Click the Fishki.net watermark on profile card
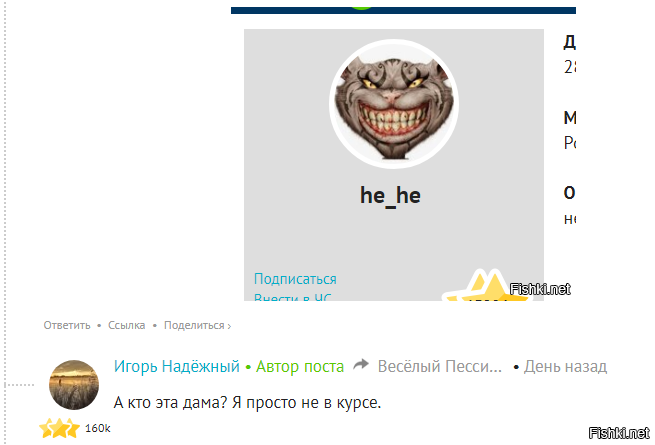Viewport: 655px width, 445px height. pyautogui.click(x=540, y=289)
